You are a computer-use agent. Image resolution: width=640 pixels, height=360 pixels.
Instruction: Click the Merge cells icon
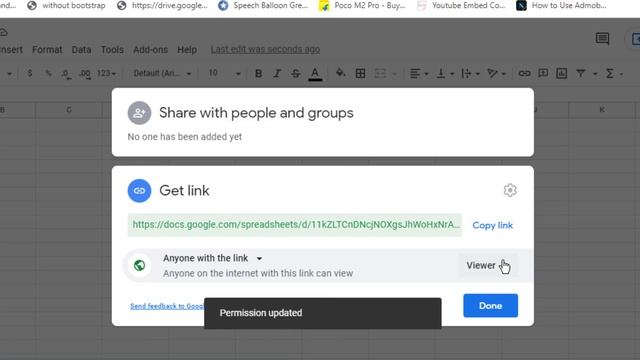point(380,73)
